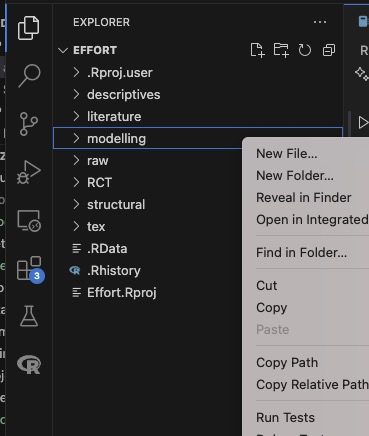Refresh the Explorer file tree
This screenshot has height=436, width=369.
point(305,50)
